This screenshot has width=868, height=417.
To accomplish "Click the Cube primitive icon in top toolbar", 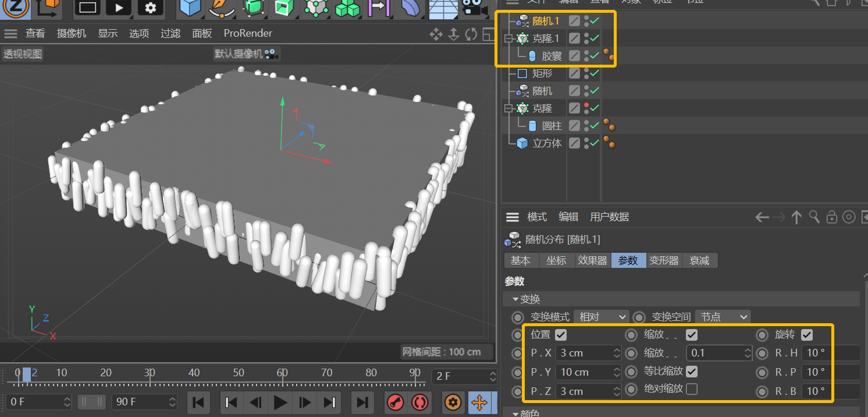I will (190, 8).
